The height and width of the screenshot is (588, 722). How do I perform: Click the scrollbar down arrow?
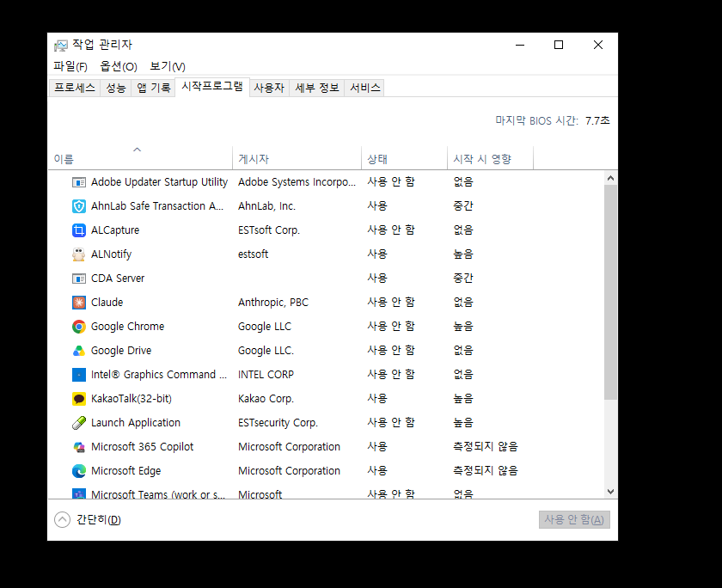click(610, 492)
